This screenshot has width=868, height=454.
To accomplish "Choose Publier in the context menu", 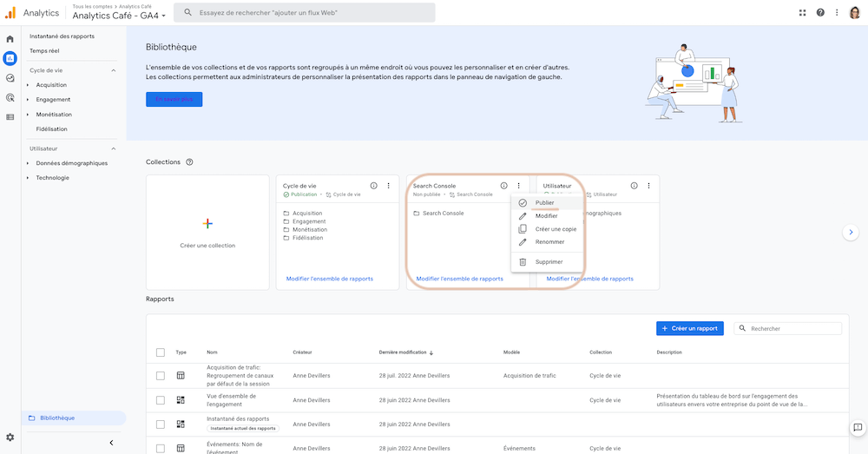I will click(547, 202).
